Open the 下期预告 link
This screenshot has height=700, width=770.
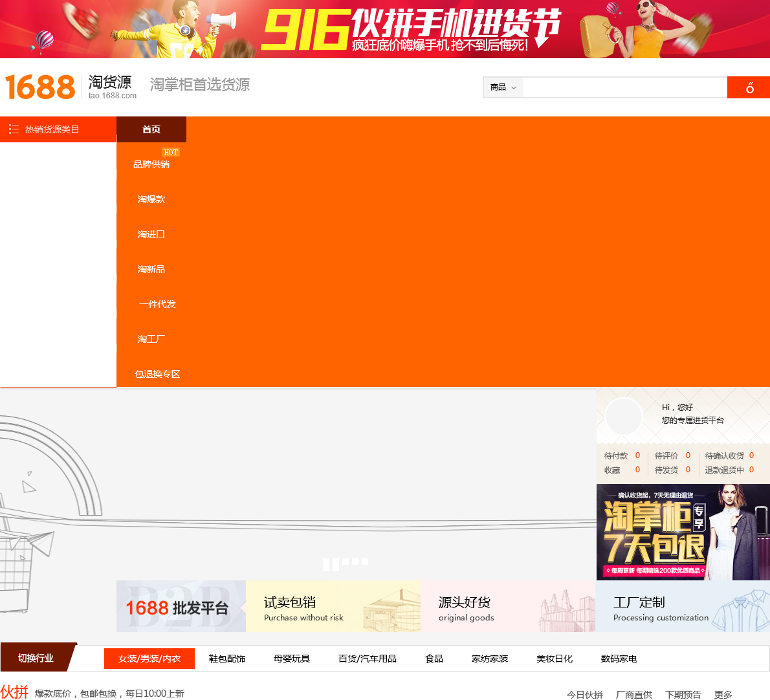tap(683, 695)
